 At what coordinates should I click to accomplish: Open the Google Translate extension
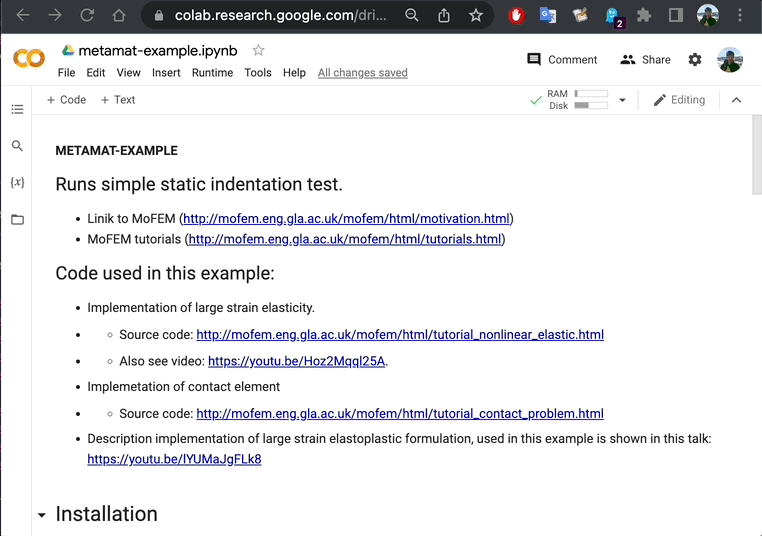[548, 16]
